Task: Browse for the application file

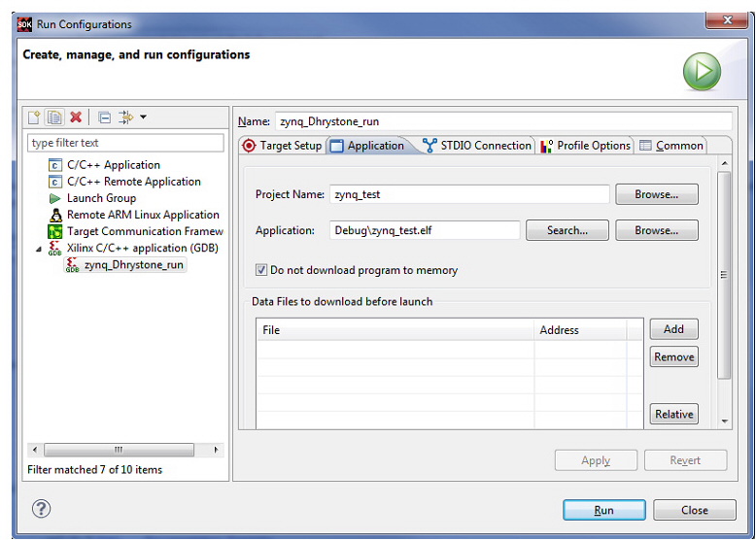Action: [656, 230]
